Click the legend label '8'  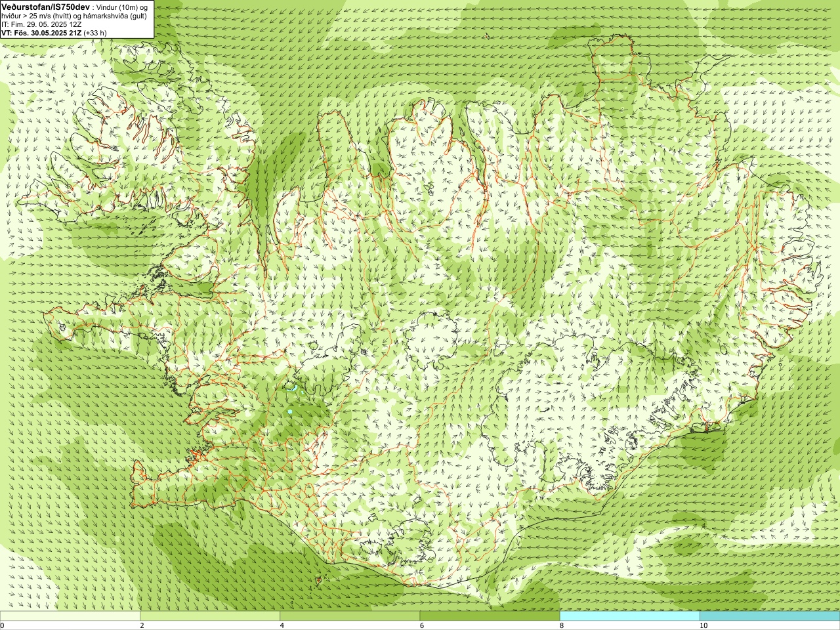coord(562,625)
